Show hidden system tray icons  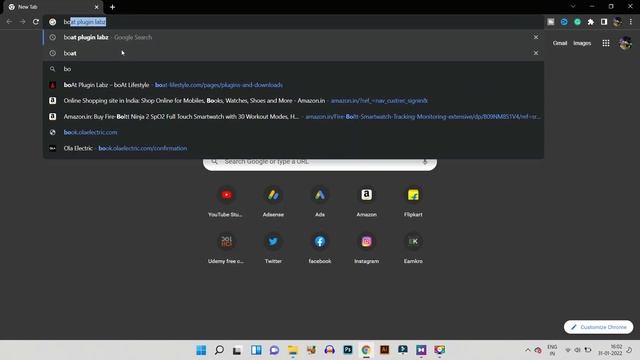click(x=527, y=350)
